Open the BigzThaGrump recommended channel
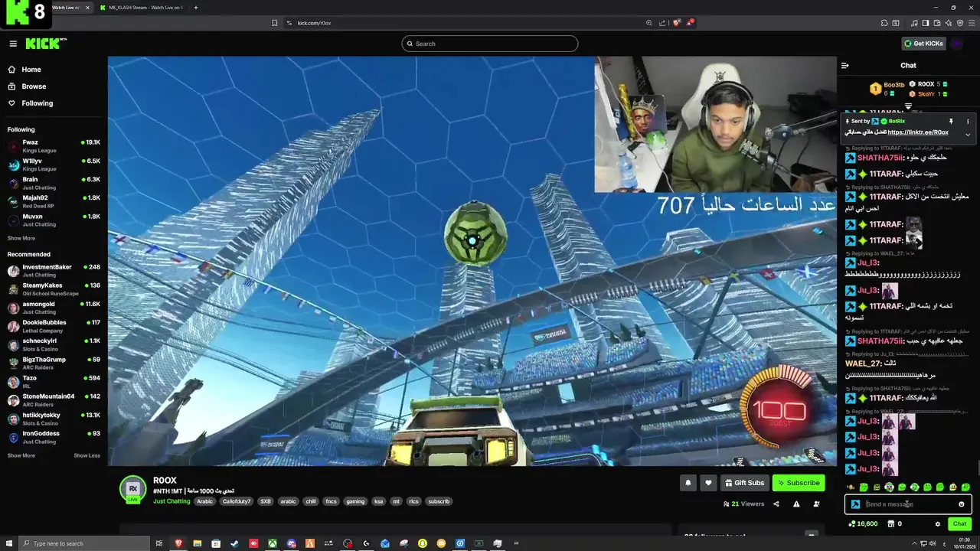The height and width of the screenshot is (551, 980). click(54, 363)
